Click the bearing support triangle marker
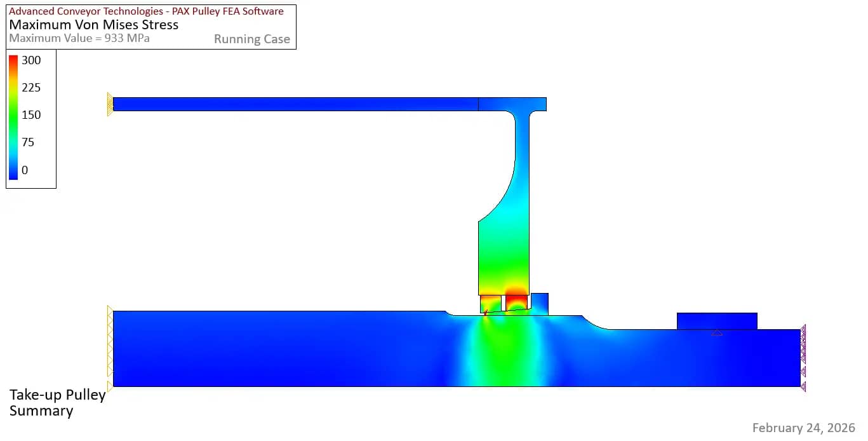The height and width of the screenshot is (441, 868). [717, 332]
